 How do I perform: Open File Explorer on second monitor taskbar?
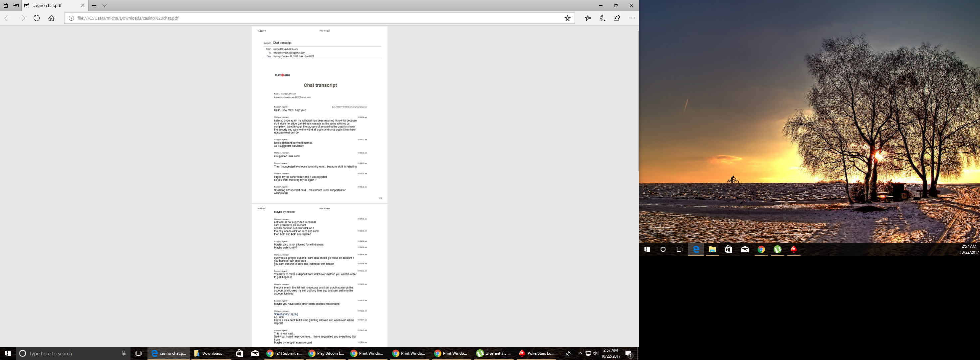coord(712,249)
